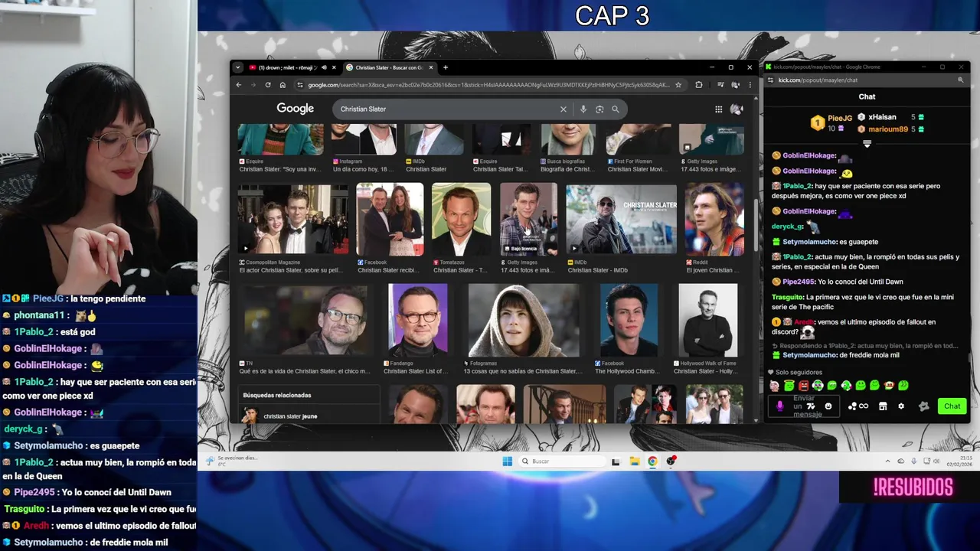
Task: Click username Pipe2495 in Kick chat
Action: click(799, 282)
